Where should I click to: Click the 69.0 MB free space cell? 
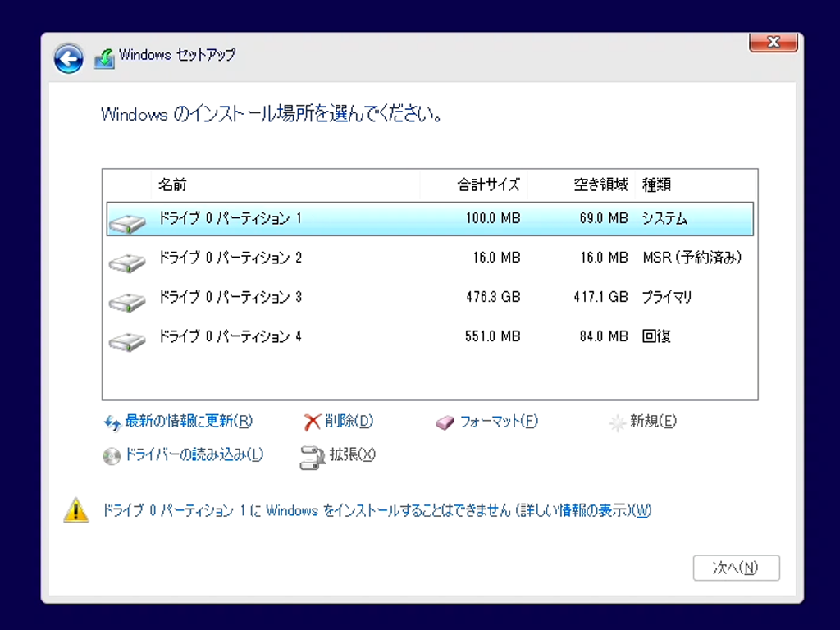[603, 218]
